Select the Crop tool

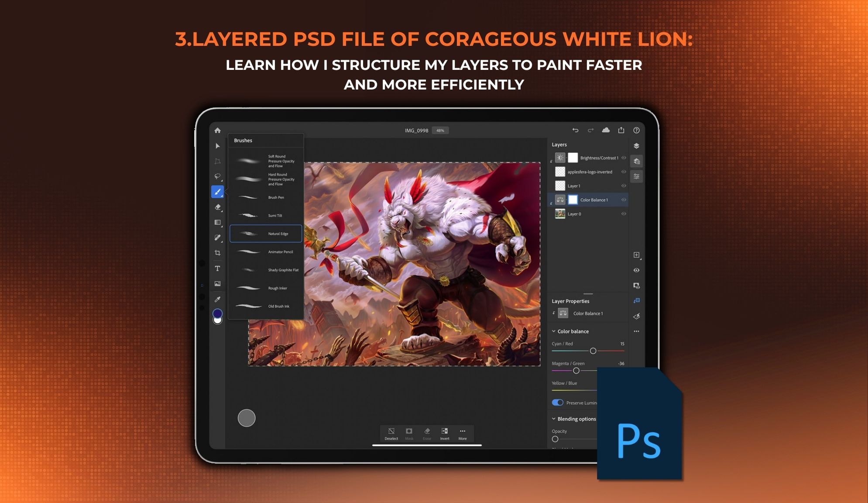pos(217,253)
